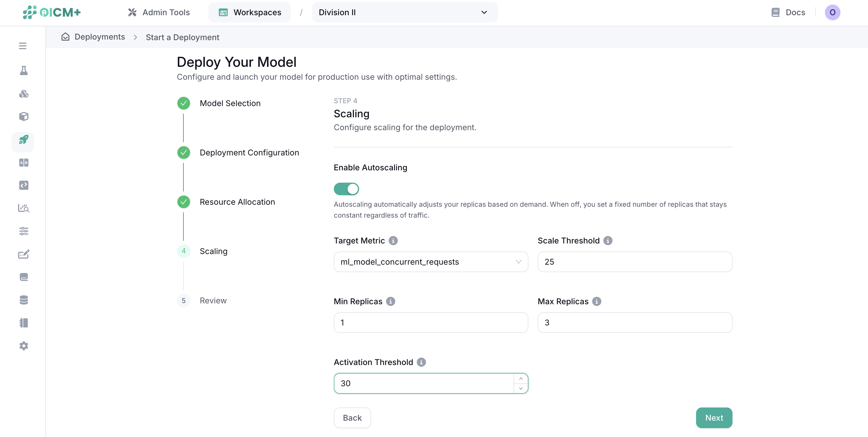Open the Admin Tools menu

pos(158,12)
